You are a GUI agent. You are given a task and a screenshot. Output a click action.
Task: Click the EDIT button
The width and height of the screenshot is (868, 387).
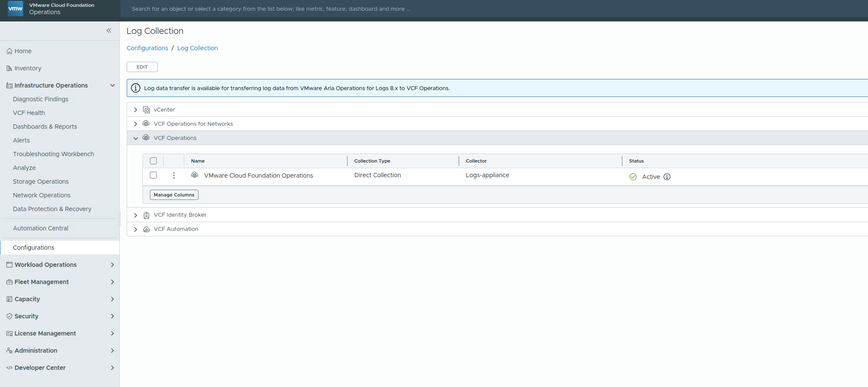coord(142,67)
